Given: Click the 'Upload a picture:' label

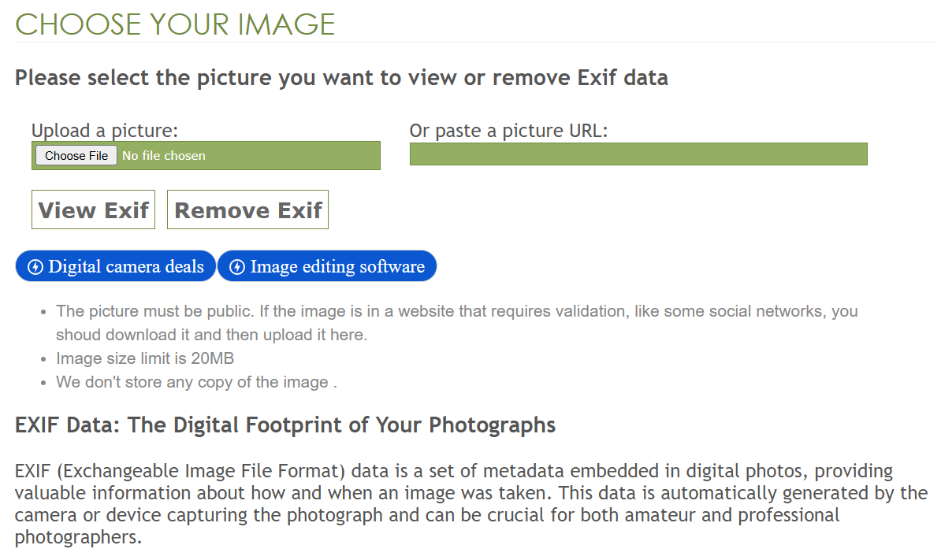Looking at the screenshot, I should coord(105,131).
